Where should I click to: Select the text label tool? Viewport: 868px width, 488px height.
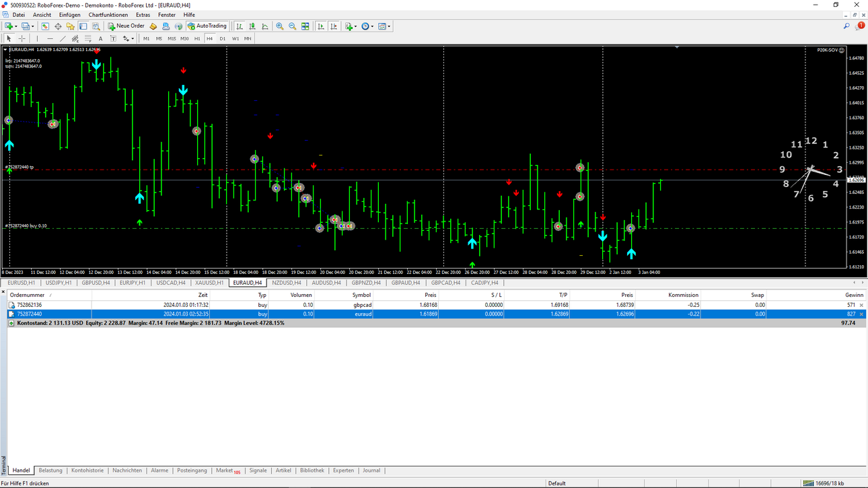(113, 38)
